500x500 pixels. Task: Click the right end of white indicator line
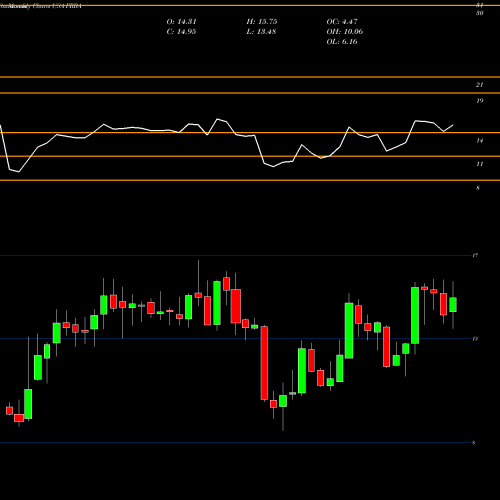point(453,125)
